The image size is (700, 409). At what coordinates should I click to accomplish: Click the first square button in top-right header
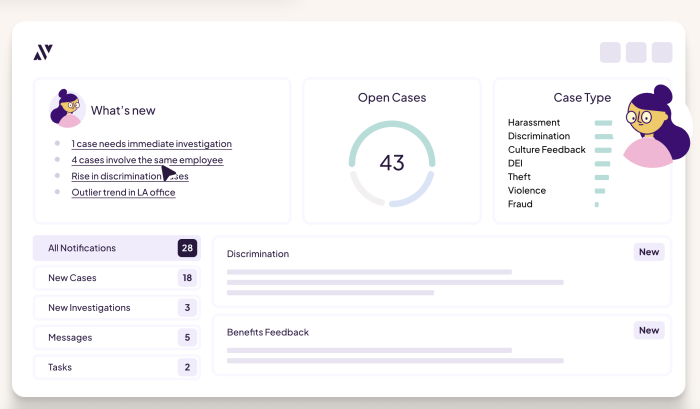(610, 52)
